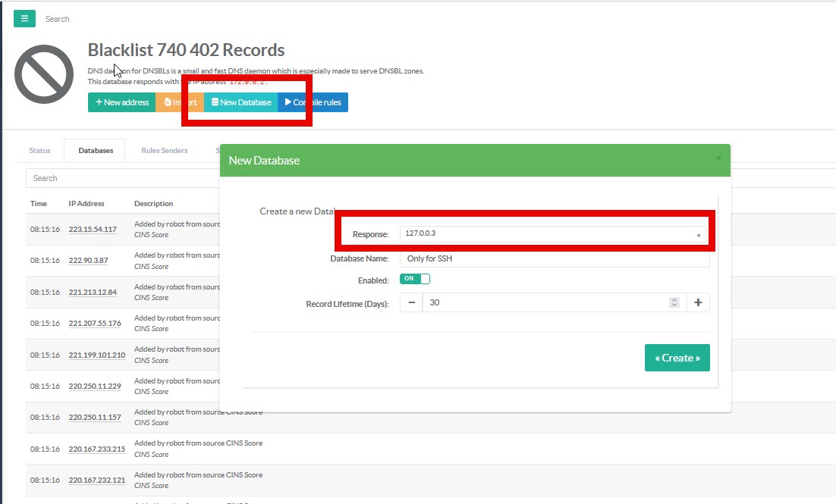Click the Import button
Image resolution: width=836 pixels, height=504 pixels.
[180, 102]
